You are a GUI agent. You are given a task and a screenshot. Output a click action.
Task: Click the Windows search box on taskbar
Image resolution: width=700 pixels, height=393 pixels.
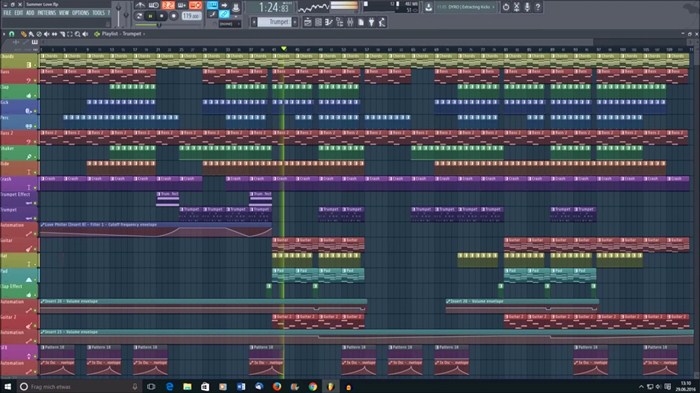(80, 387)
